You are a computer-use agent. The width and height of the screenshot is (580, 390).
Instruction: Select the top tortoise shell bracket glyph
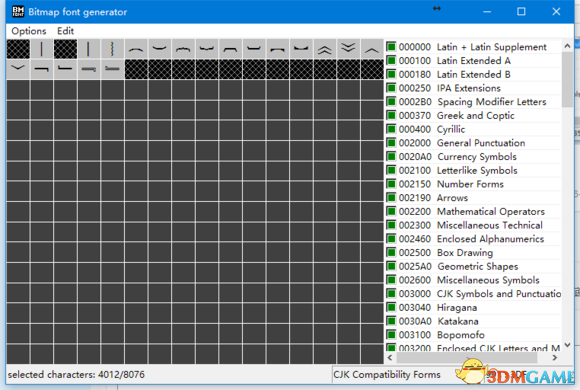(230, 49)
